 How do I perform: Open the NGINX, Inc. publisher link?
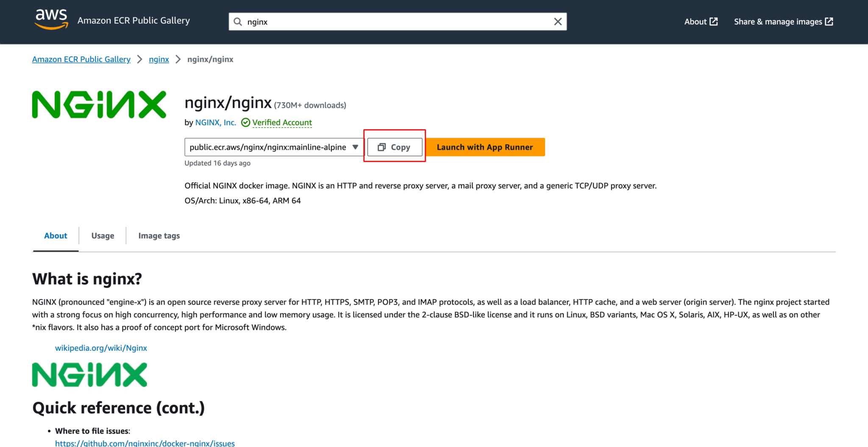[215, 122]
